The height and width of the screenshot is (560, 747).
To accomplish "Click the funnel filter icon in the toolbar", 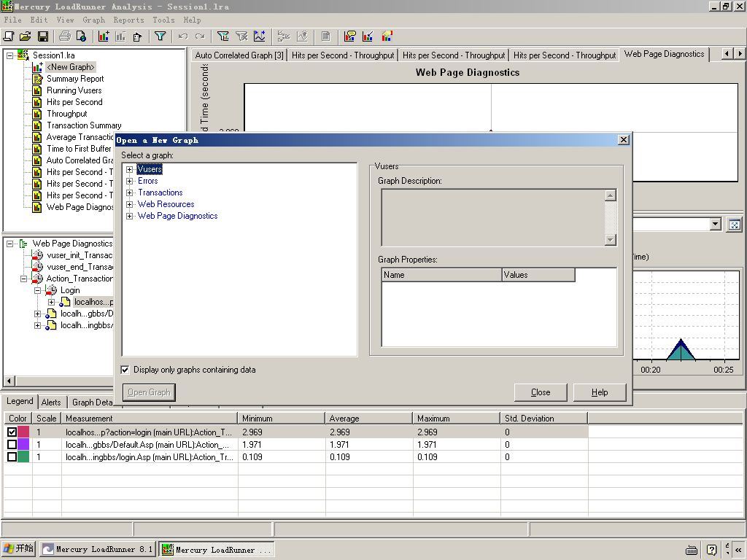I will [x=160, y=36].
